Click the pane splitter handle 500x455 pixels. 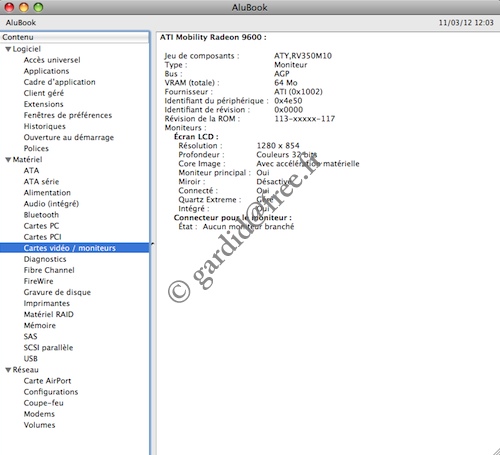click(152, 244)
